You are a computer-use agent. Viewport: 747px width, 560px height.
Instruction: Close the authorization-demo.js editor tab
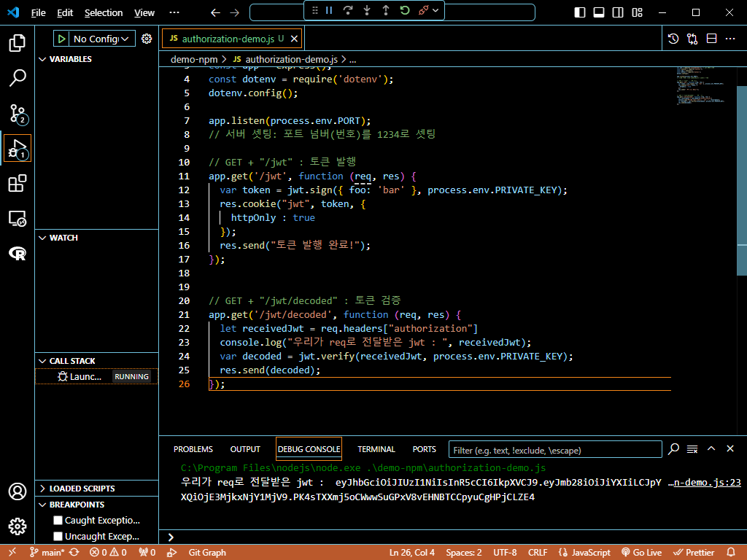coord(295,39)
